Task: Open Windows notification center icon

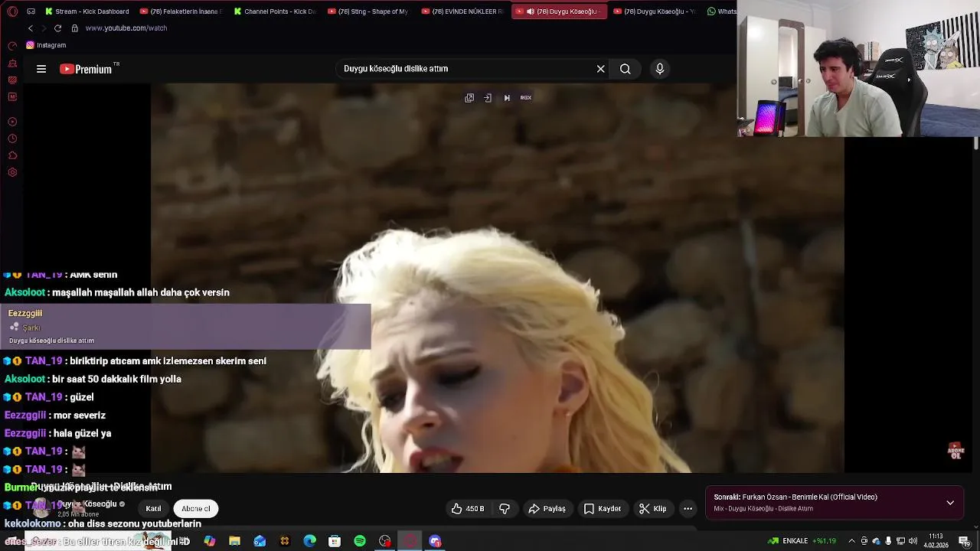Action: click(x=964, y=541)
